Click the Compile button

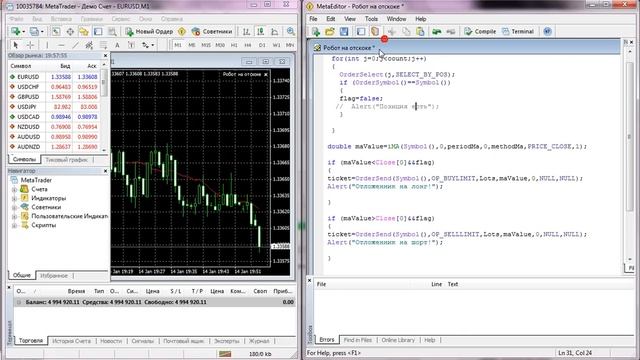point(480,31)
